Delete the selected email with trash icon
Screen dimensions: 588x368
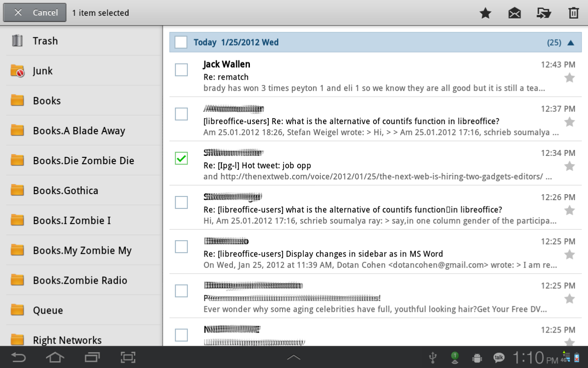[x=573, y=13]
